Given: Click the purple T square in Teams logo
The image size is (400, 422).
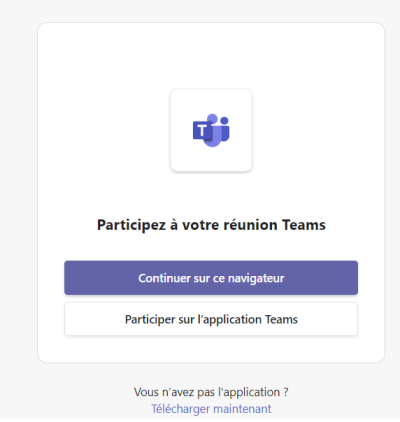Looking at the screenshot, I should [202, 131].
